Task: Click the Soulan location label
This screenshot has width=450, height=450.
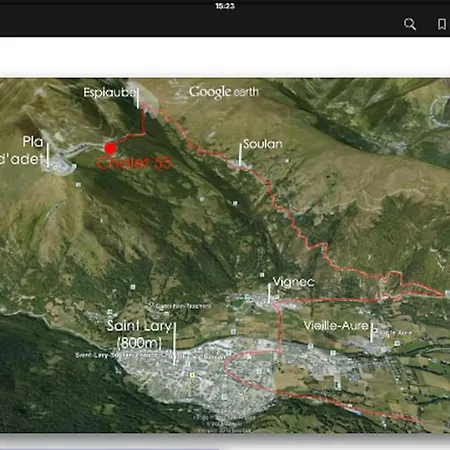Action: pyautogui.click(x=263, y=144)
